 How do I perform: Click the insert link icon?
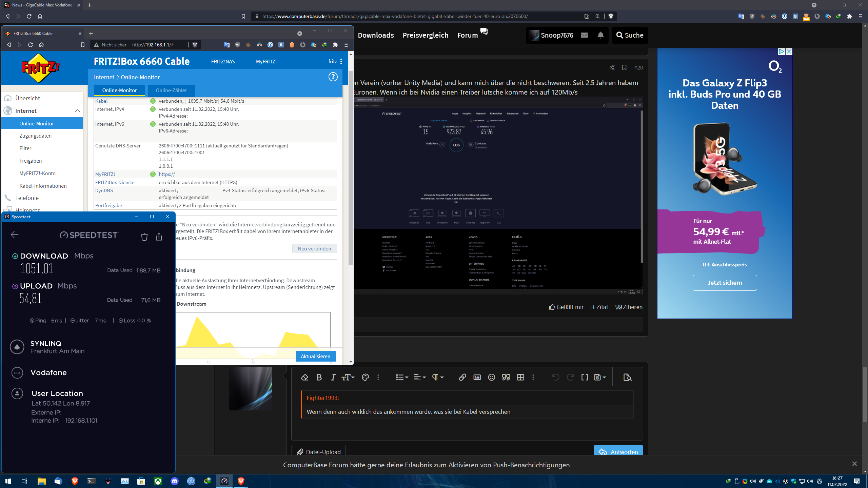pos(462,377)
